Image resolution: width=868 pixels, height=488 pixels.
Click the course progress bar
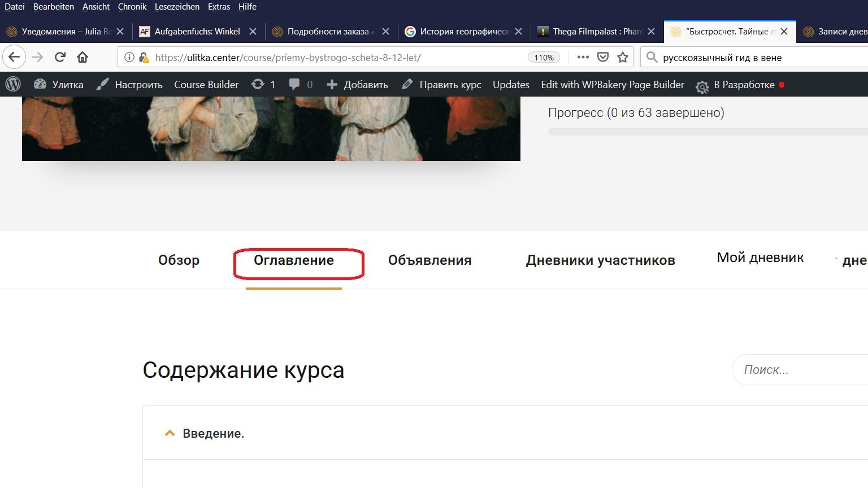click(706, 132)
